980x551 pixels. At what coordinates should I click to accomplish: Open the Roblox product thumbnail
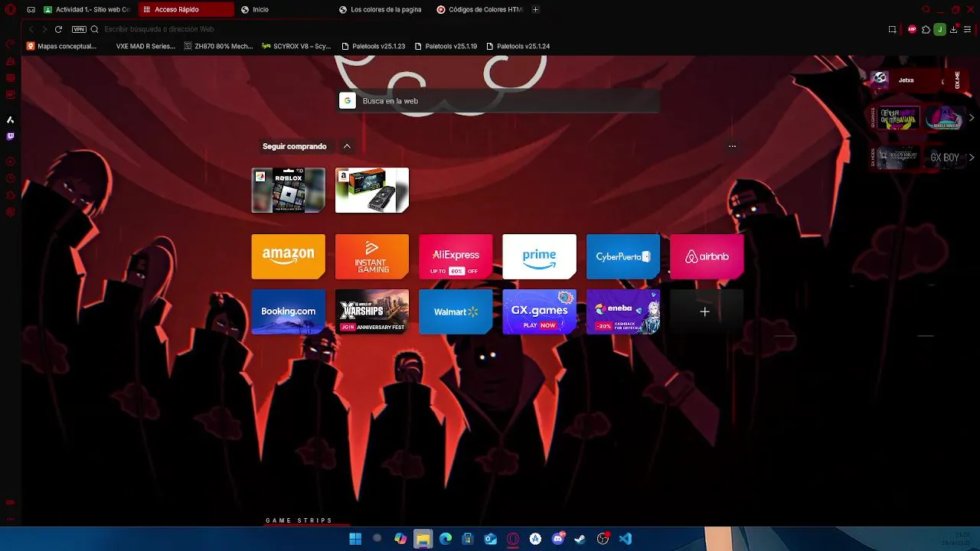point(289,190)
